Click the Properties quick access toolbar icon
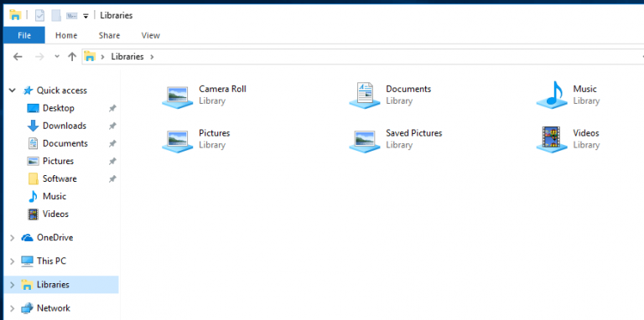 (40, 16)
